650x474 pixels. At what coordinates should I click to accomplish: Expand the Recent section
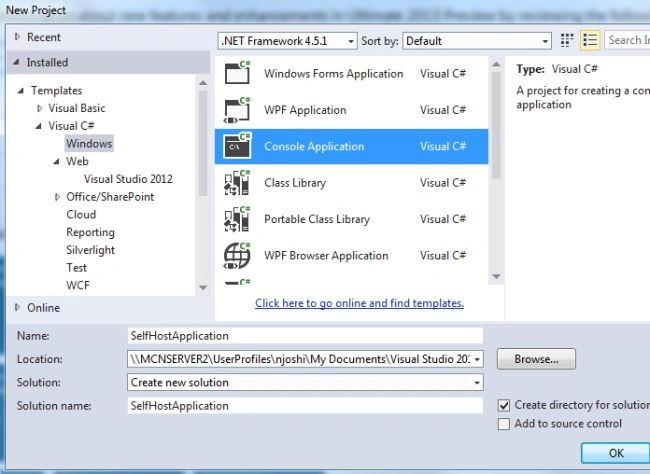[17, 37]
